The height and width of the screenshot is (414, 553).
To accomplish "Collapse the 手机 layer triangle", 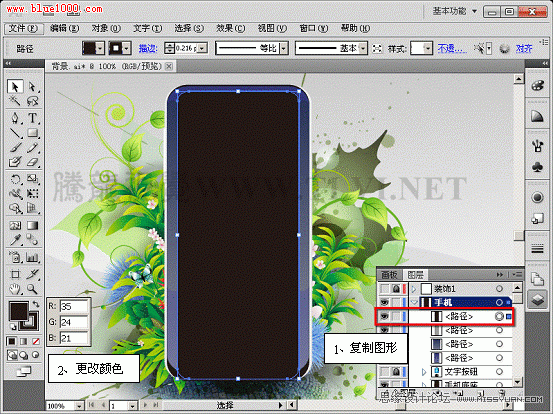I will (x=414, y=302).
